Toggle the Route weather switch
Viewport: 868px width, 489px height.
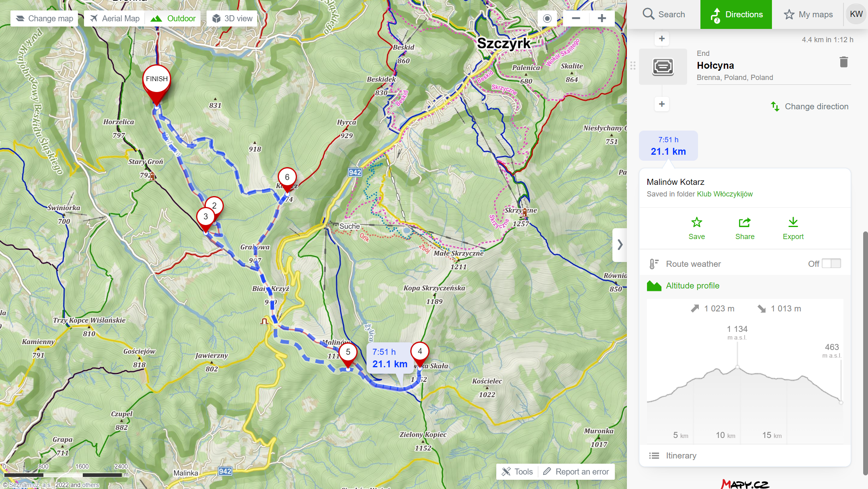tap(831, 264)
